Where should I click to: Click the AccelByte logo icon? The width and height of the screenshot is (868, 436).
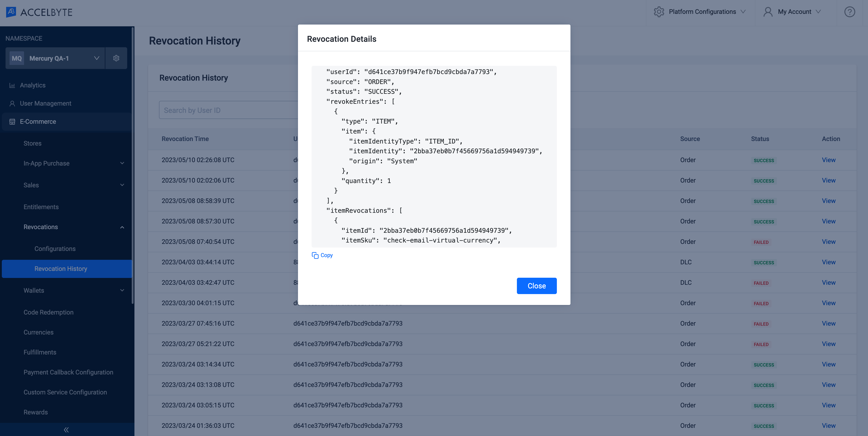pos(11,12)
